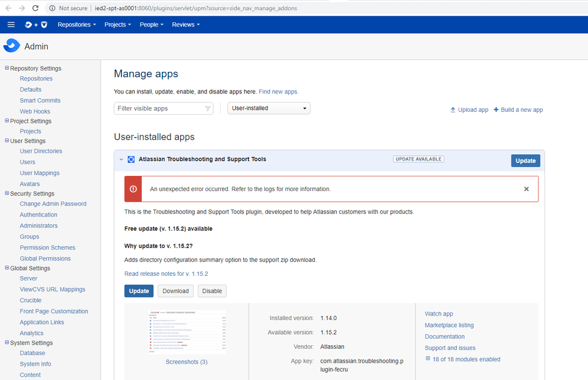Open the hamburger navigation menu

click(x=11, y=25)
